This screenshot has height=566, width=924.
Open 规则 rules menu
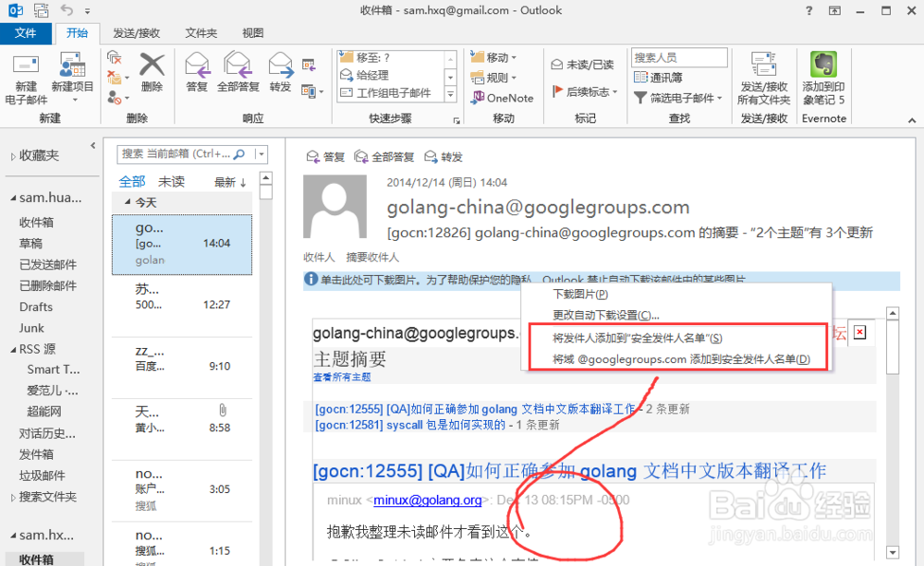click(493, 78)
